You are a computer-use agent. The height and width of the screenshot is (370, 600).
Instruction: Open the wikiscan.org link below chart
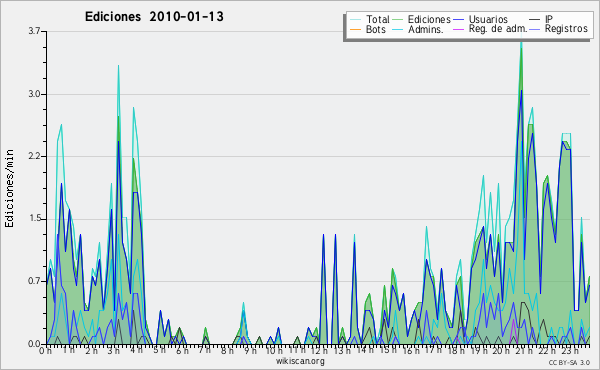pyautogui.click(x=300, y=361)
